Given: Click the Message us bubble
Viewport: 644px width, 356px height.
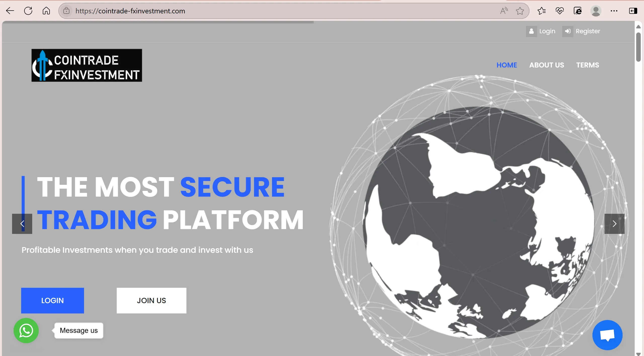Looking at the screenshot, I should 79,331.
